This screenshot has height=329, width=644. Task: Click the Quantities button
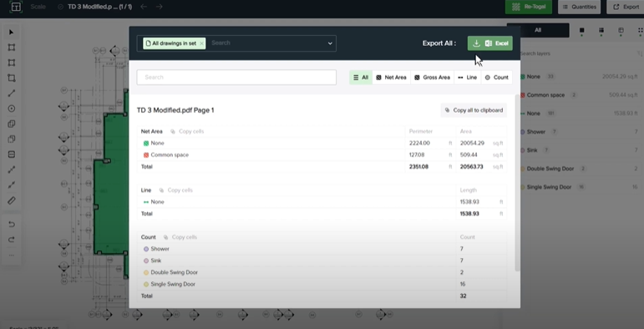tap(580, 7)
